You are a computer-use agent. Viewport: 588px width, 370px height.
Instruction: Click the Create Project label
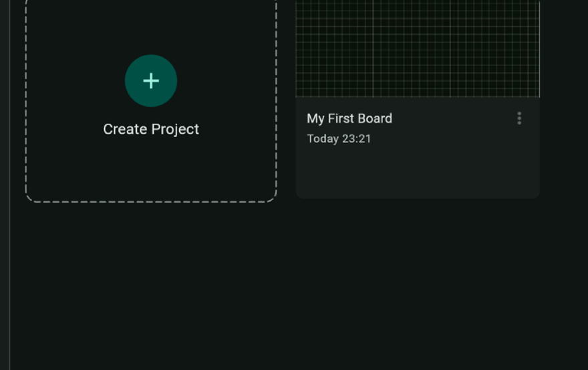pos(151,129)
